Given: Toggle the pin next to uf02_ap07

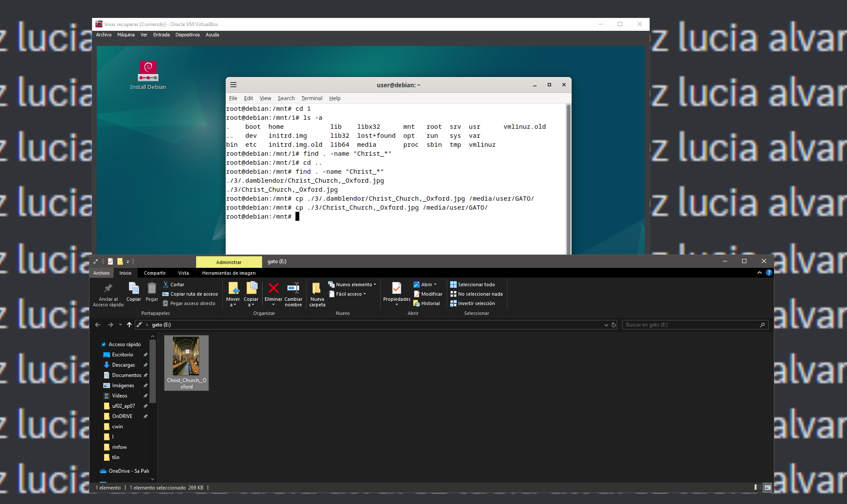Looking at the screenshot, I should [145, 406].
